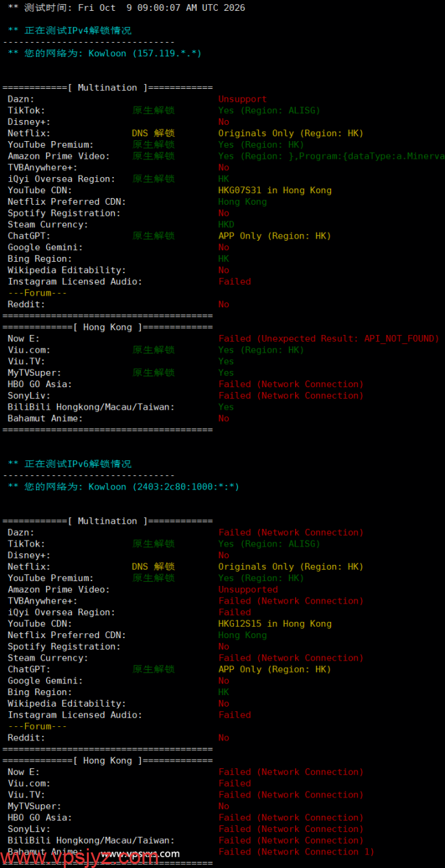The height and width of the screenshot is (868, 445).
Task: Click 'Failed (Unexpected Result: API_NOT_FOUND)' result
Action: coord(328,338)
